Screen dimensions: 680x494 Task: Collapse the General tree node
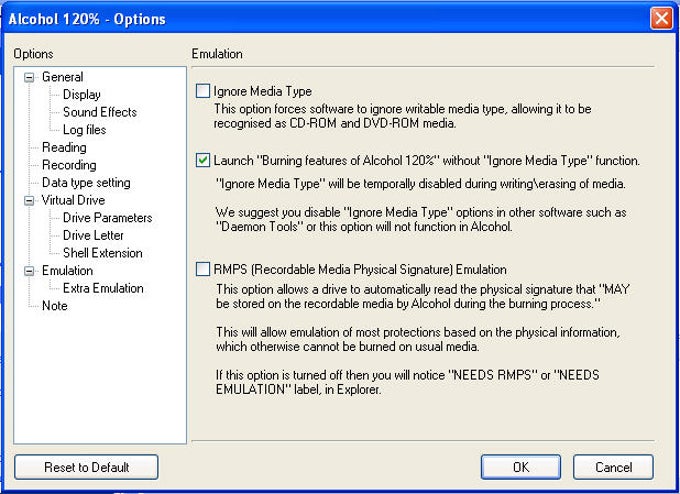pyautogui.click(x=29, y=78)
